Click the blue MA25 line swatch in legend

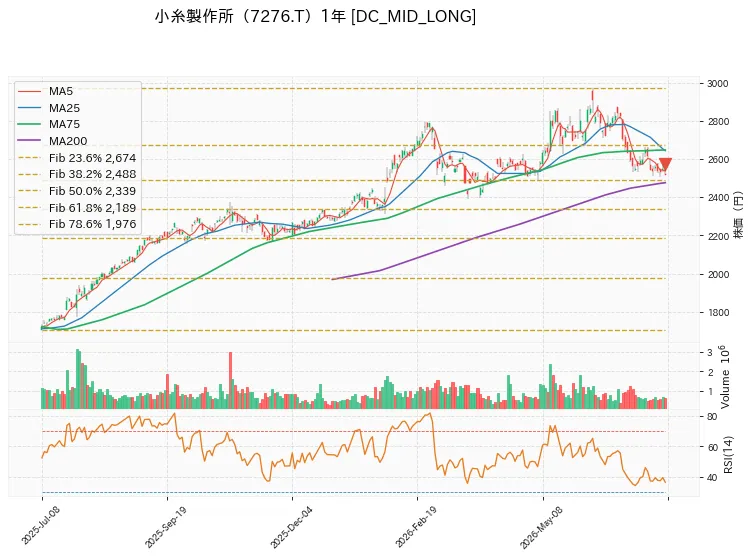click(x=29, y=108)
